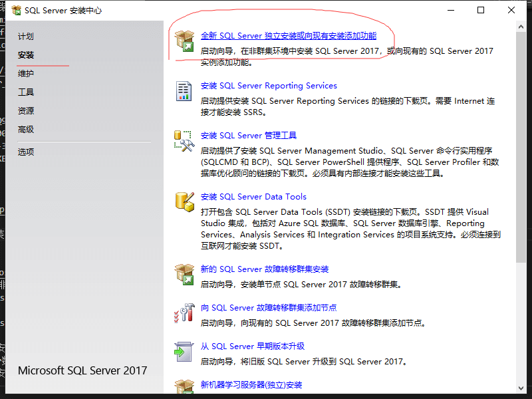
Task: Click the new failover cluster install icon
Action: pyautogui.click(x=184, y=275)
